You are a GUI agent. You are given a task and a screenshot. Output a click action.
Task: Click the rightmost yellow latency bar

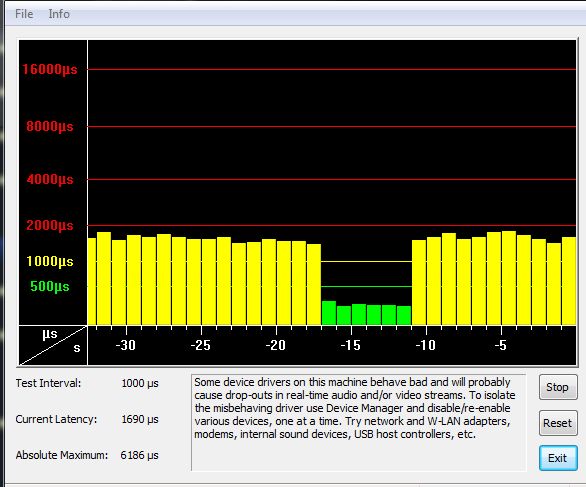569,281
